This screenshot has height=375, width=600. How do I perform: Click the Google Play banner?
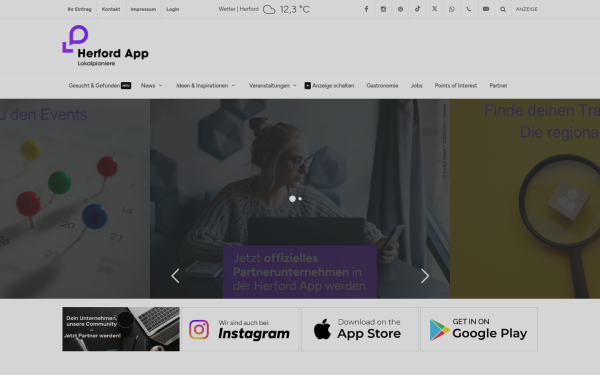tap(479, 329)
